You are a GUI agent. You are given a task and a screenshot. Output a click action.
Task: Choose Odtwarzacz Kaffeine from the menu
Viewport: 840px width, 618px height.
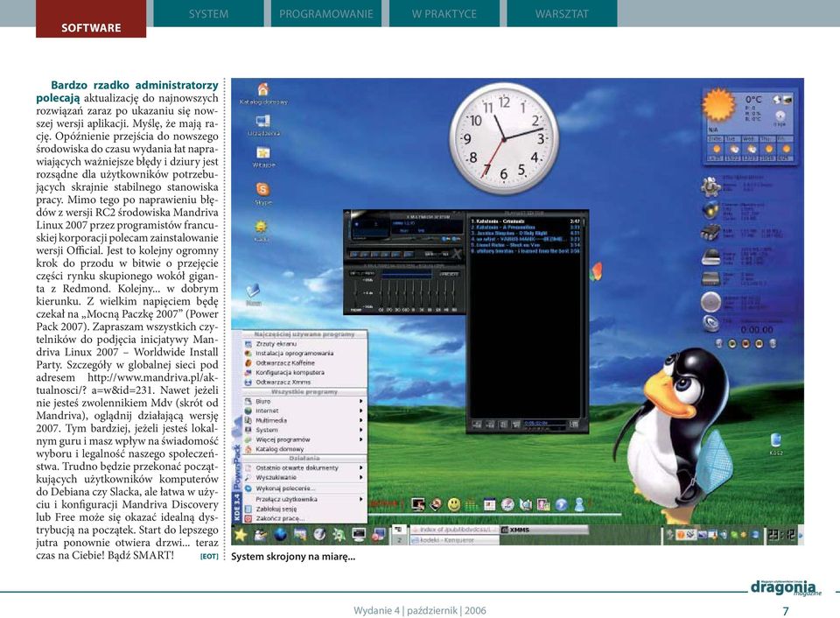pyautogui.click(x=304, y=363)
